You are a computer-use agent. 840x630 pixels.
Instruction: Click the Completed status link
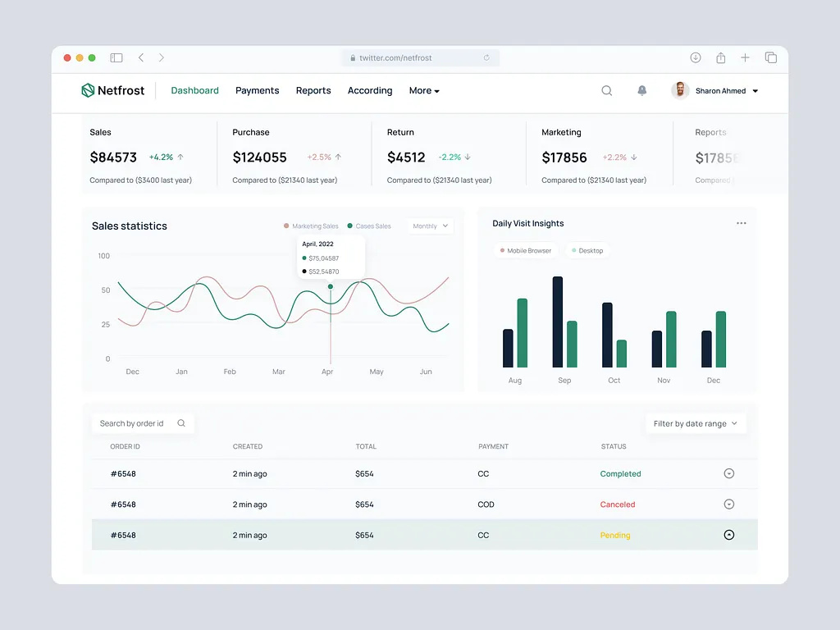pyautogui.click(x=620, y=473)
